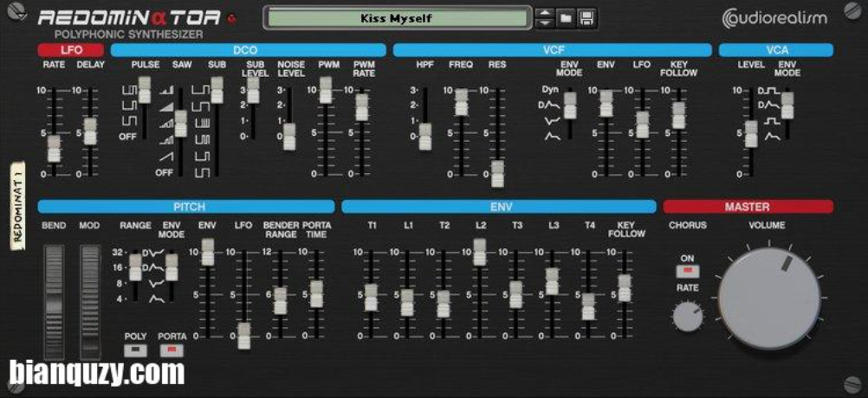Screen dimensions: 868x398
Task: Step patch selection with up/down arrows
Action: pyautogui.click(x=545, y=18)
